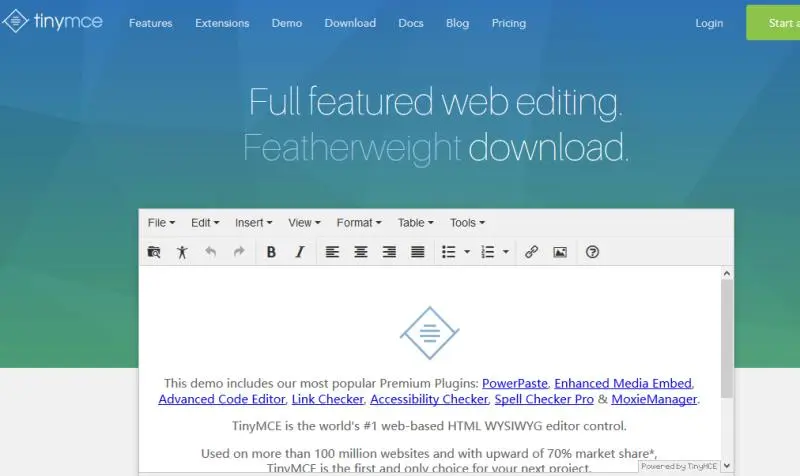Screen dimensions: 800x476
Task: Go to the Extensions page
Action: pos(222,23)
